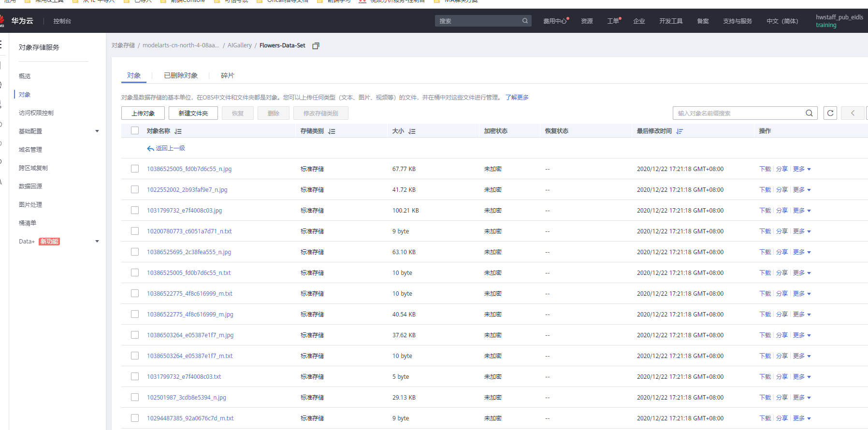Expand the Data+ sidebar section

tap(97, 241)
